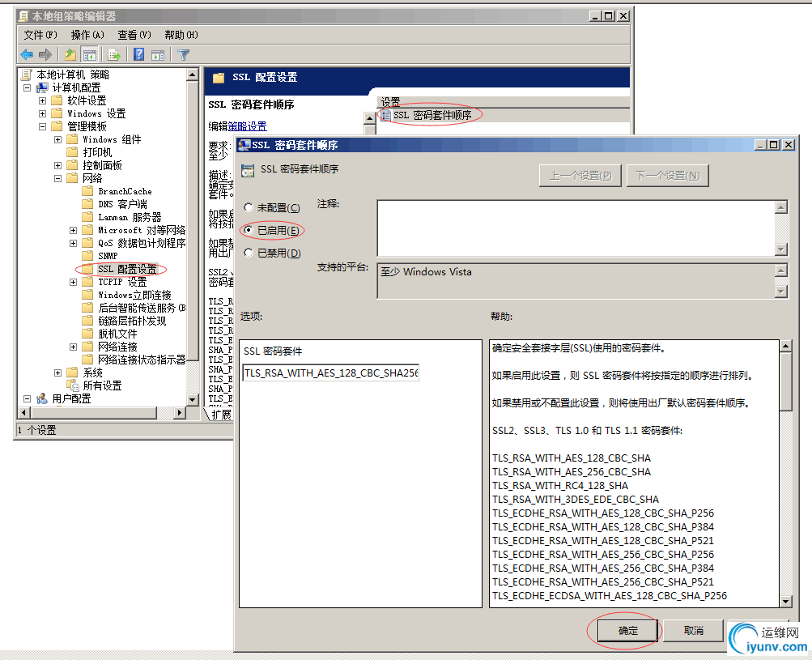Switch to the 扩展 tab
Screen dimensions: 812x660
(x=220, y=415)
